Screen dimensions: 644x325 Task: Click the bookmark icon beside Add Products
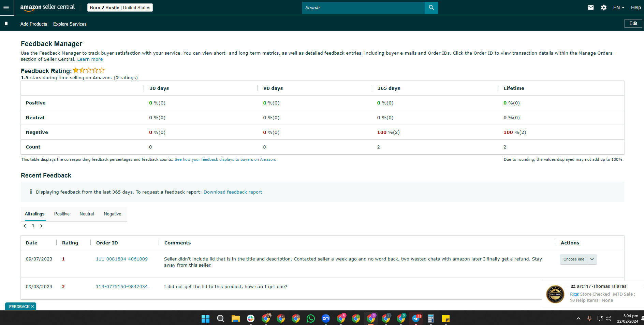(6, 24)
